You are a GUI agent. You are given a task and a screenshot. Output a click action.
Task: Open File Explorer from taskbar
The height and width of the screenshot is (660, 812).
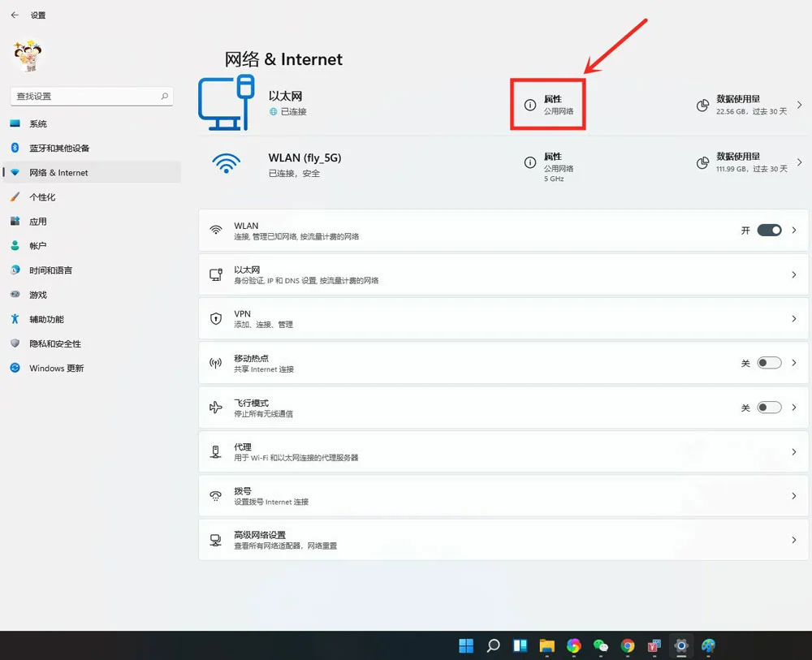pos(546,645)
